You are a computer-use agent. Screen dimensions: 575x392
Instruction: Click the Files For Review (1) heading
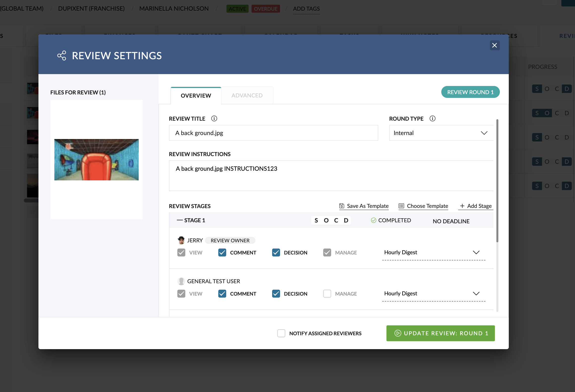pos(78,92)
